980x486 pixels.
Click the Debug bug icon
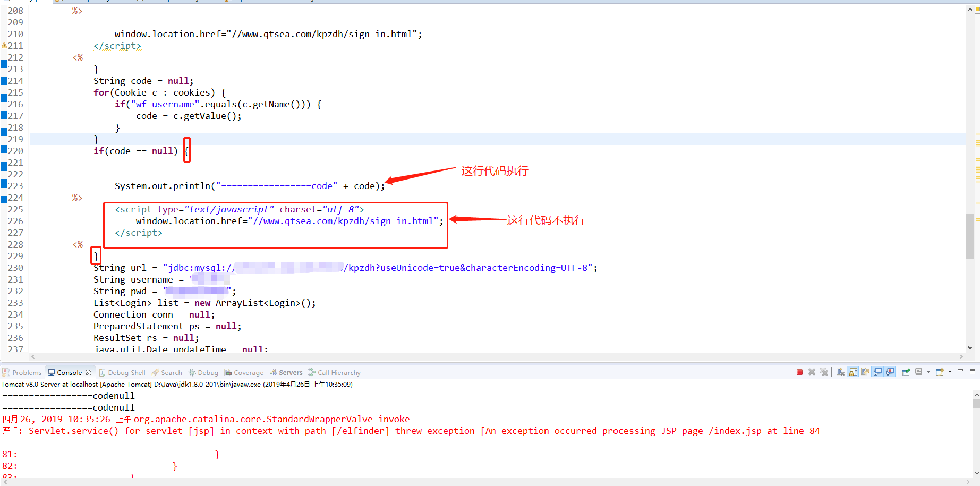[192, 372]
